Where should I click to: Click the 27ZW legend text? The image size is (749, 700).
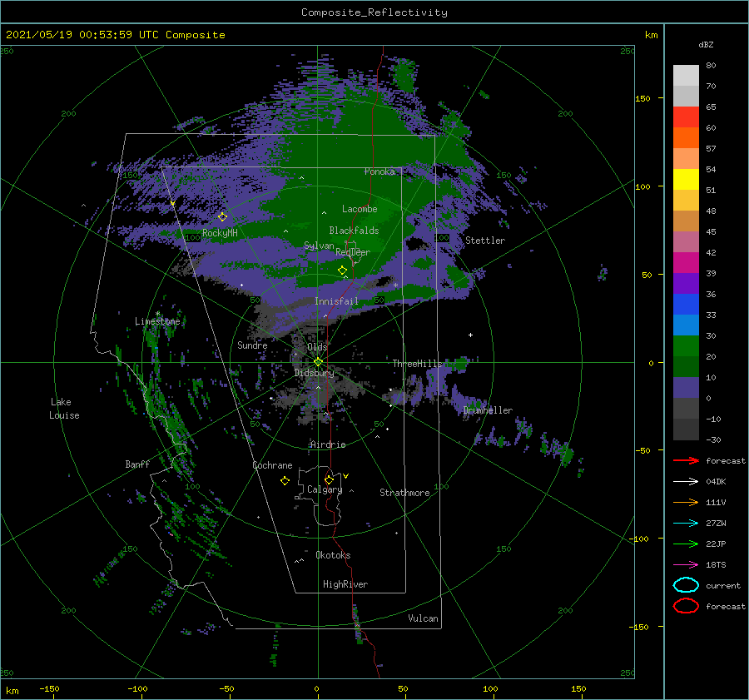coord(716,524)
